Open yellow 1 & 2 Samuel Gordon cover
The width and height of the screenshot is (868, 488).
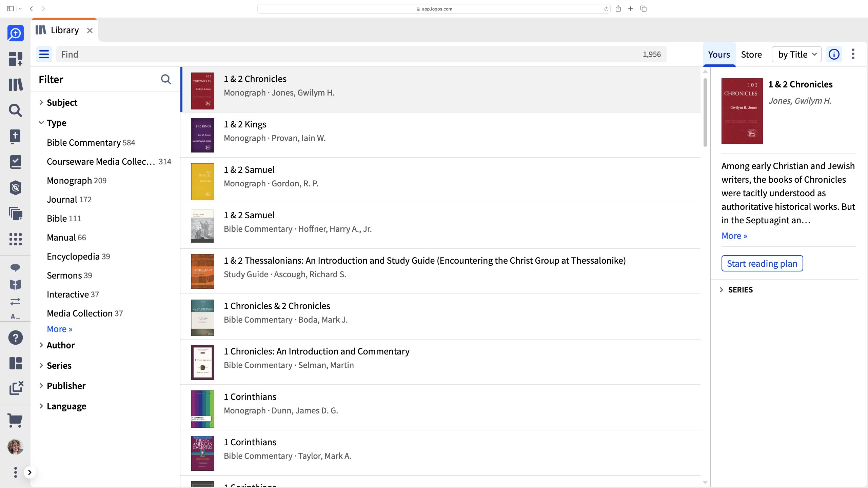point(203,182)
